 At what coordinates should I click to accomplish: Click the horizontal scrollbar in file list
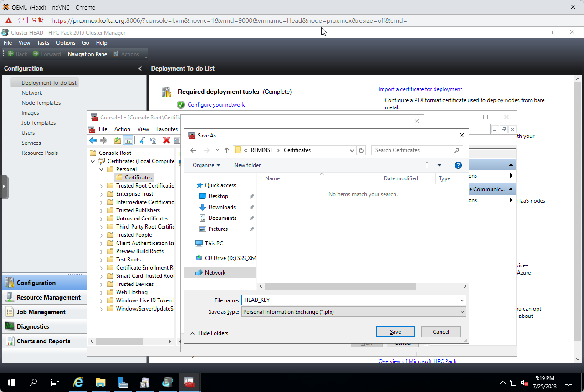340,286
